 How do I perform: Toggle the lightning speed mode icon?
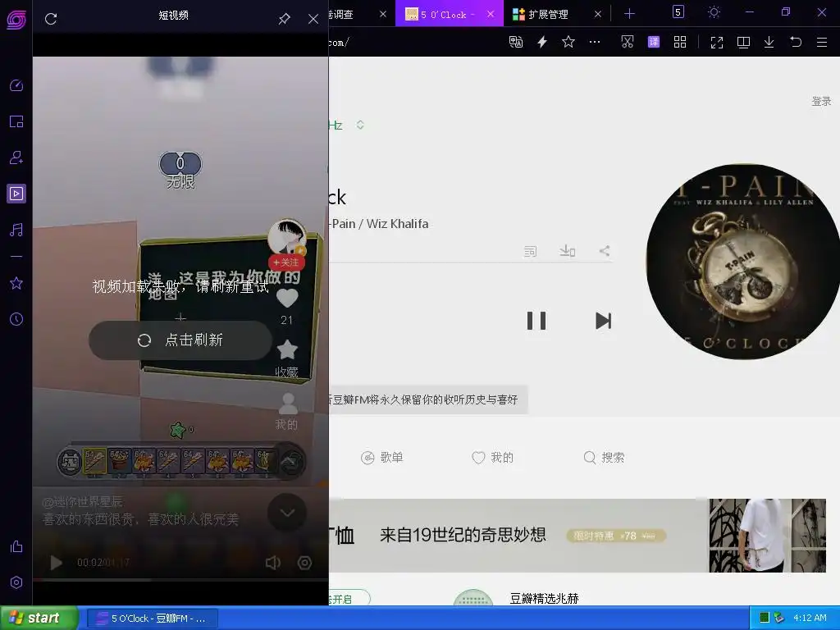[x=542, y=42]
